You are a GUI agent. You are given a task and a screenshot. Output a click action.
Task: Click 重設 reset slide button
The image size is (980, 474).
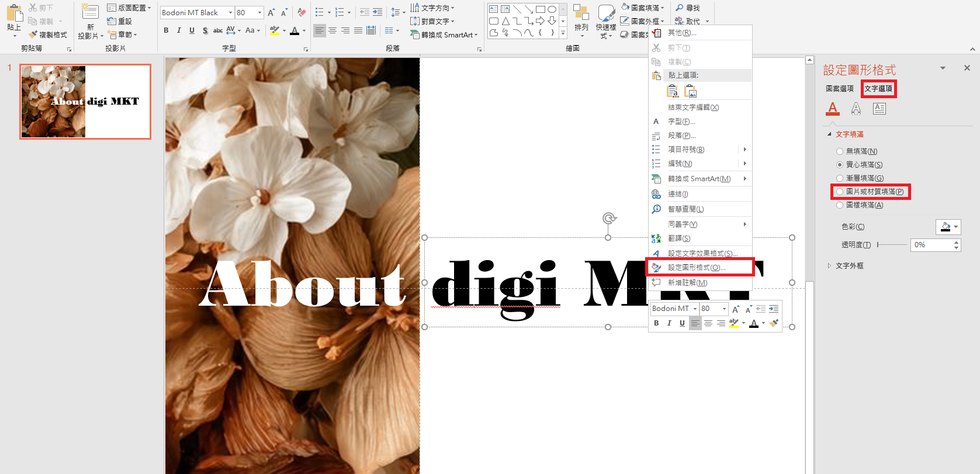click(120, 21)
